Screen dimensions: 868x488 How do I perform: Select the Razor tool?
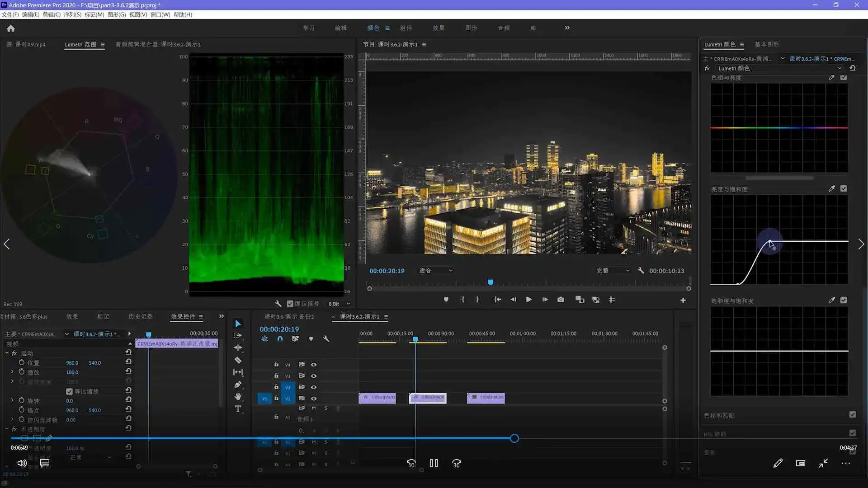[238, 360]
